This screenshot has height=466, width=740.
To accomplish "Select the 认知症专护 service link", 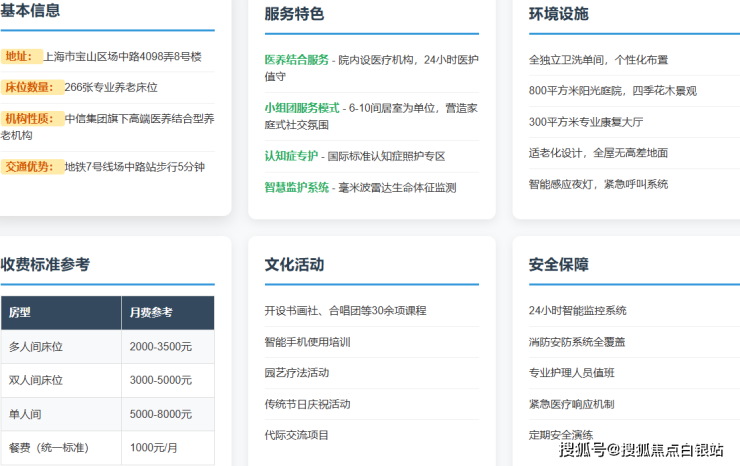I will tap(291, 156).
